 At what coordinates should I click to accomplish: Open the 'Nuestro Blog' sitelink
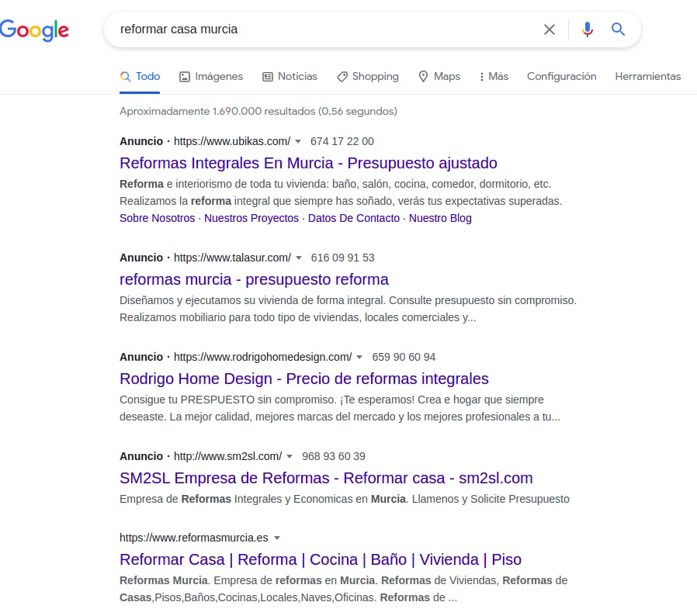coord(440,218)
